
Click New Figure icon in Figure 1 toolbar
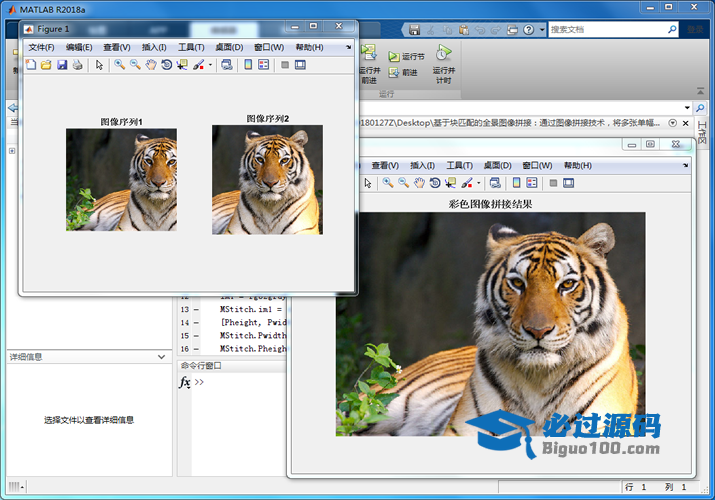pos(30,65)
